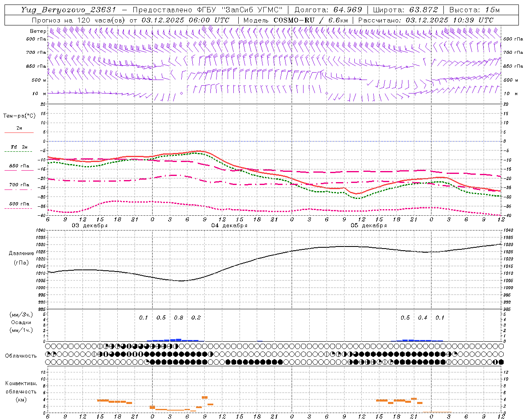Click the 0.2 precipitation total value
Viewport: 525px width, 420px height.
point(196,318)
